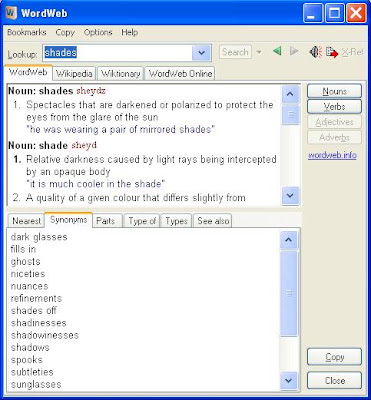
Task: Select the Synonyms tab
Action: tap(69, 220)
